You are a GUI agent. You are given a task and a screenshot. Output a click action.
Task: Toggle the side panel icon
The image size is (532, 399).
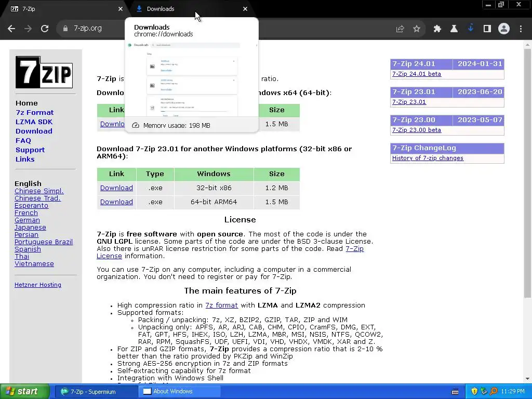(x=487, y=29)
